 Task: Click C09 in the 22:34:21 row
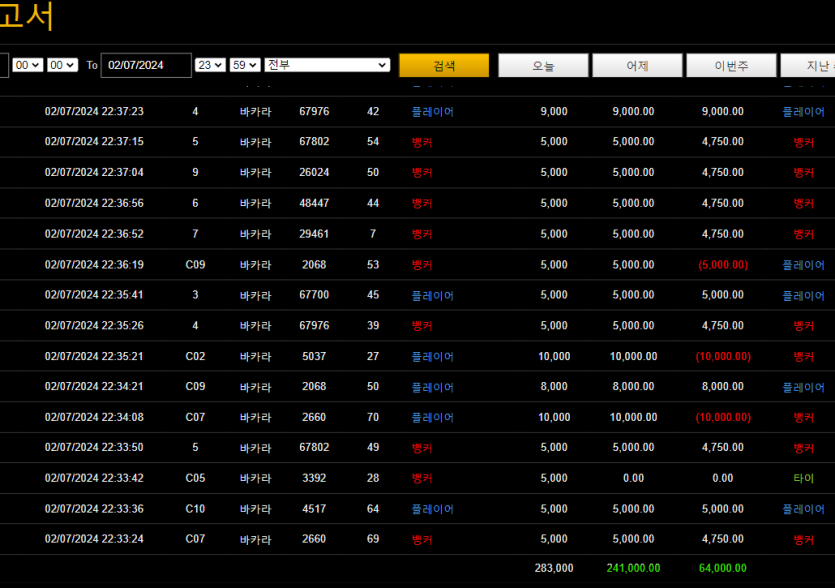pyautogui.click(x=195, y=387)
